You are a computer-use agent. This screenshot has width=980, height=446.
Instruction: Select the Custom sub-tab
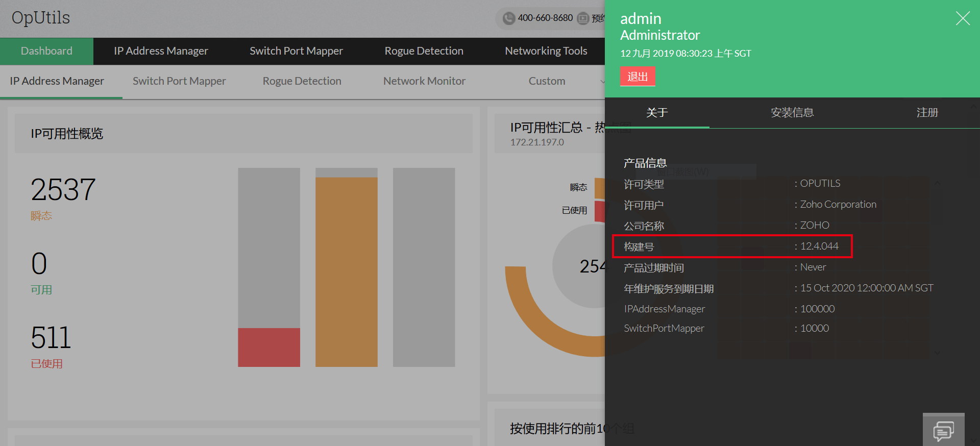tap(547, 81)
